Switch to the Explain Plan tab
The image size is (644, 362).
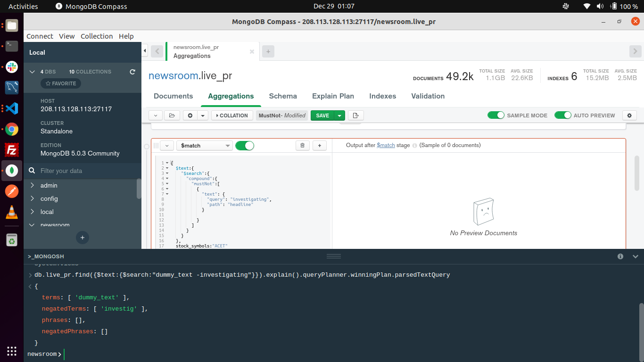coord(333,96)
